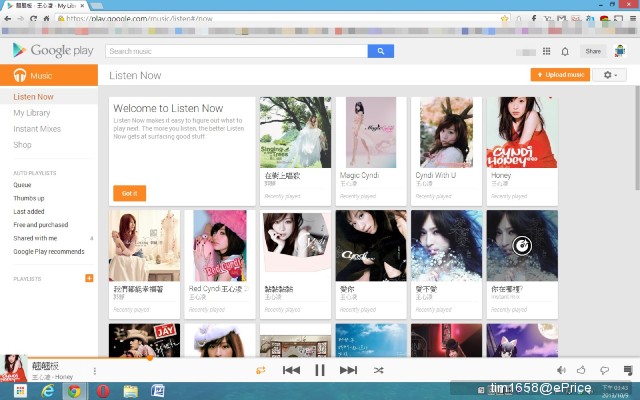Open the account avatar menu

tap(620, 51)
